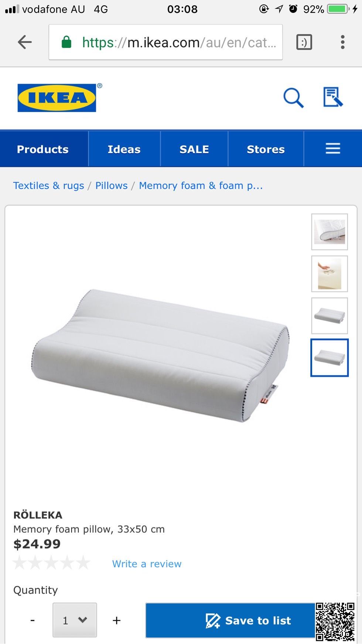Tap the green padlock security icon

tap(66, 42)
